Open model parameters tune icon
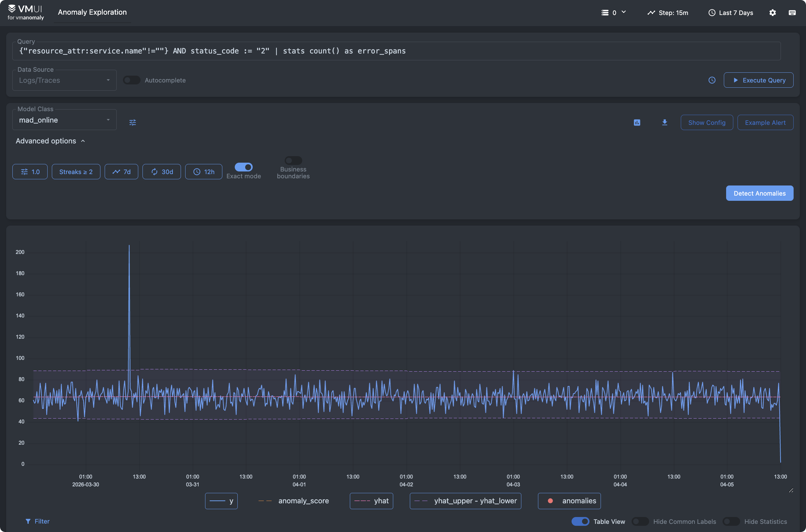The image size is (806, 532). (x=133, y=123)
